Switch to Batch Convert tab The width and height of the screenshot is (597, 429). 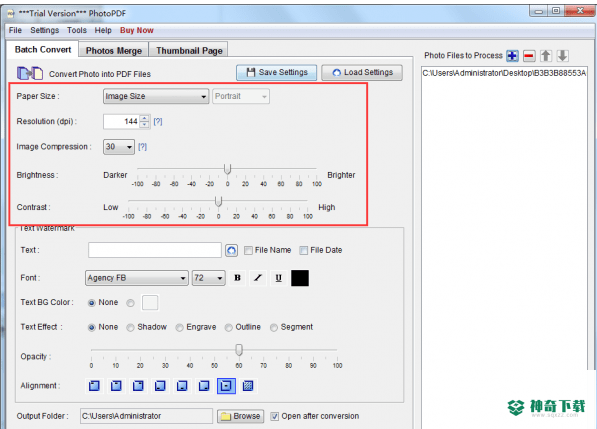(43, 49)
